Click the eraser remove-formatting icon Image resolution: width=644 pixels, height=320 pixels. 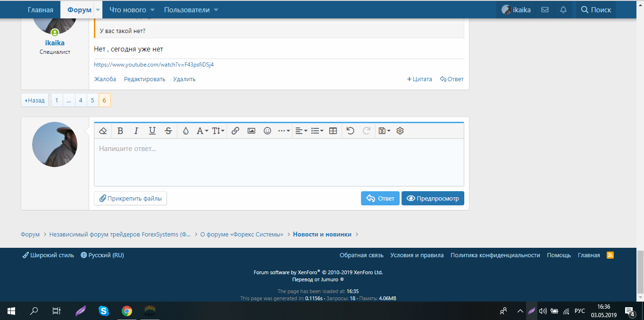pos(104,131)
